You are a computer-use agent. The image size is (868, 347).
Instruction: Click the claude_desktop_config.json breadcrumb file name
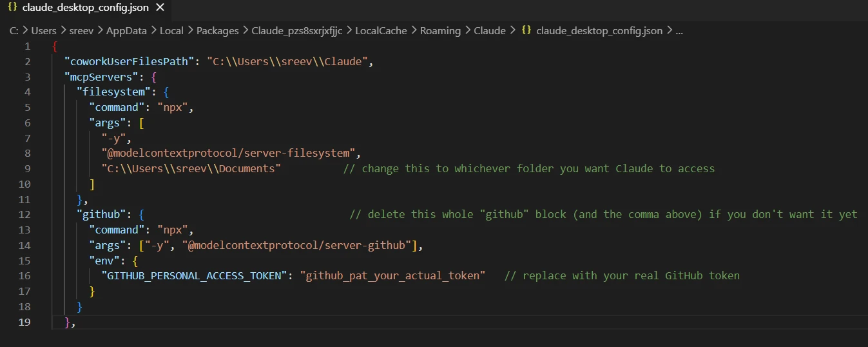tap(599, 30)
